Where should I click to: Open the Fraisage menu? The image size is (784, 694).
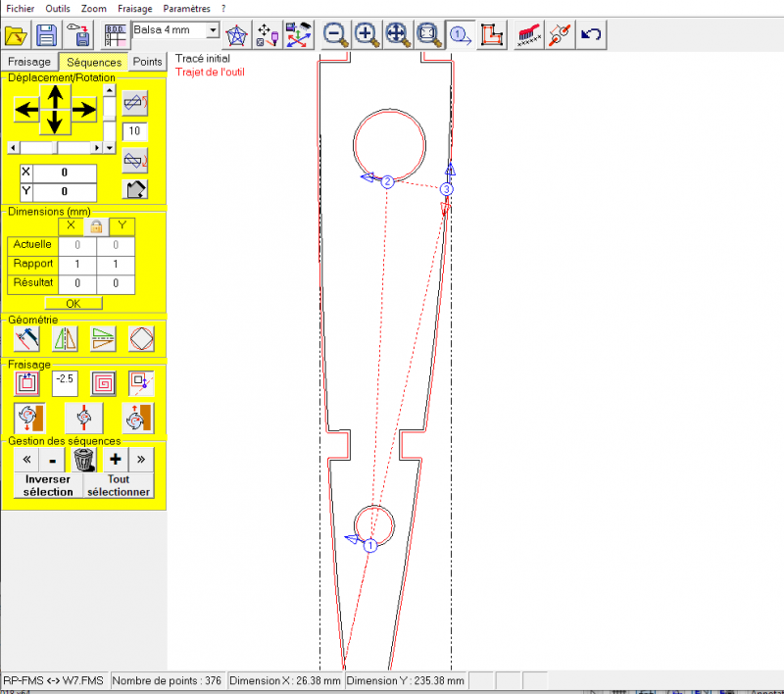point(135,9)
